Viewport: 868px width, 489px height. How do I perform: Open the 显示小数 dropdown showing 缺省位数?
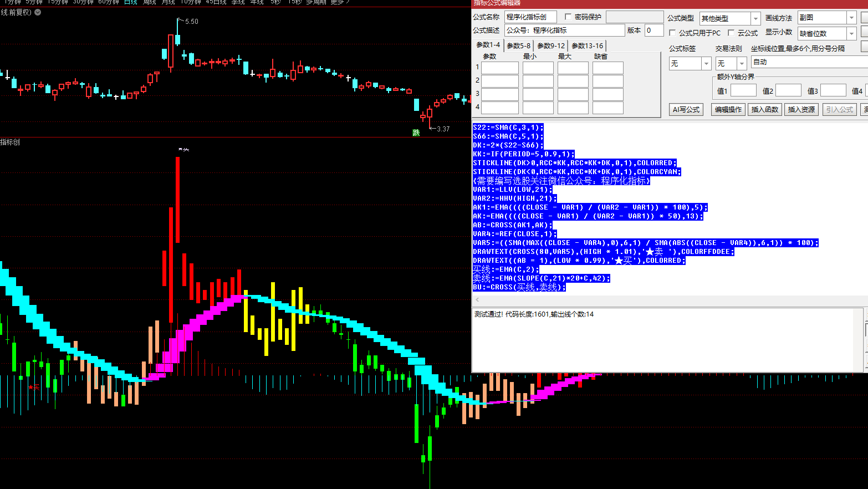coord(851,34)
